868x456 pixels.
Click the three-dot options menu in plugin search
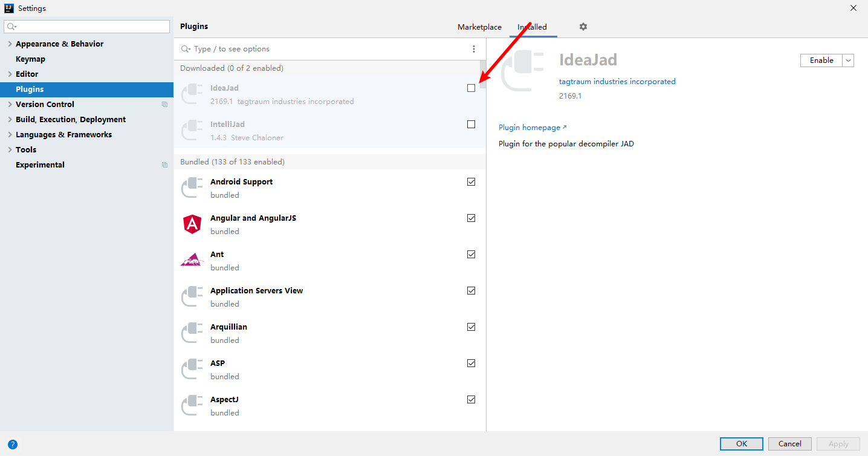click(473, 49)
